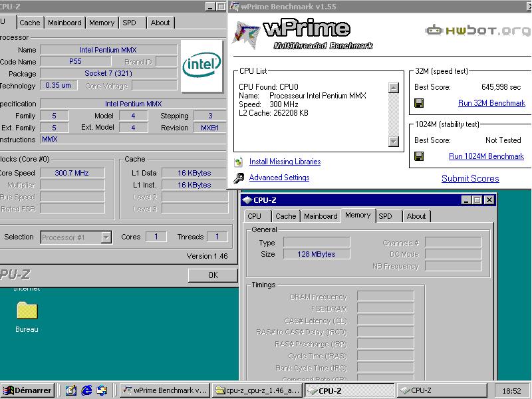Open About tab in left CPU-Z window

pos(160,23)
